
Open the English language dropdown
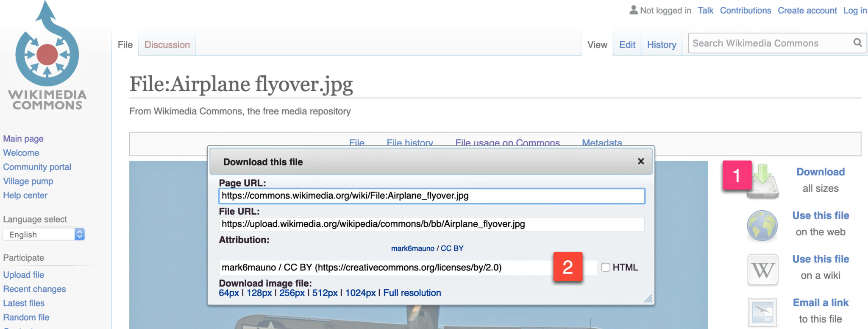[x=44, y=234]
